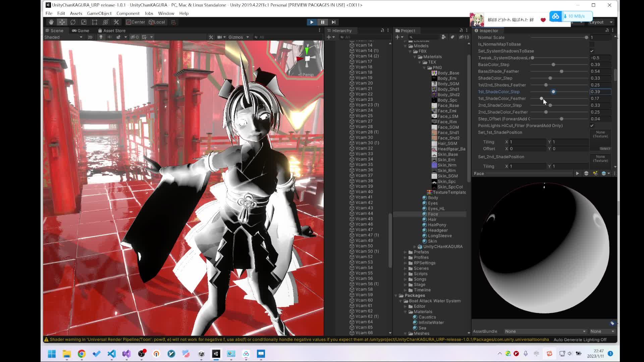Switch to the Game tab
Viewport: 644px width, 362px height.
pos(80,31)
